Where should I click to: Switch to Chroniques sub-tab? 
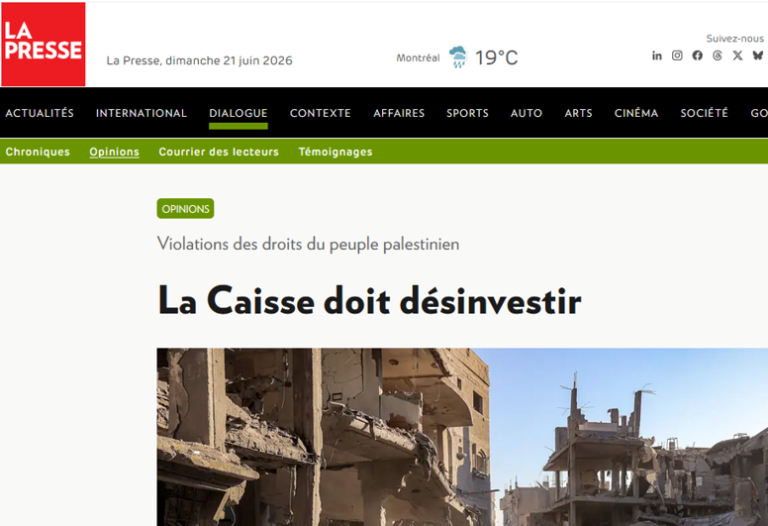(38, 152)
